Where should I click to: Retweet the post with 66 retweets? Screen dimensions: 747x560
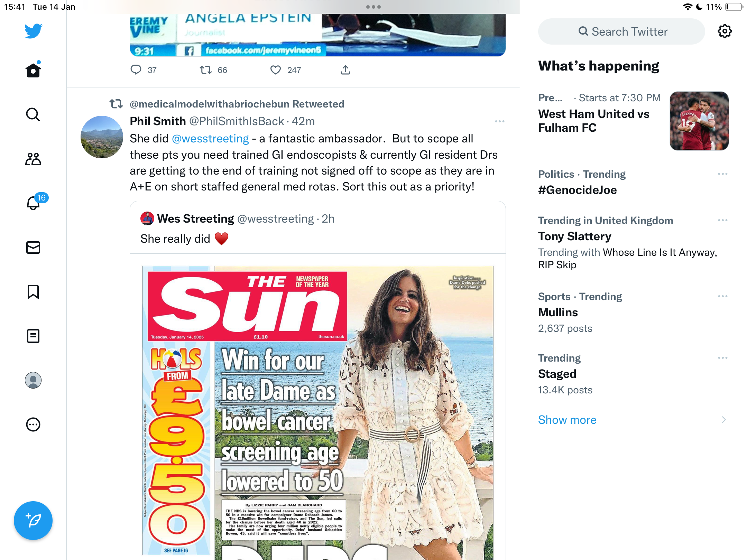[x=206, y=70]
